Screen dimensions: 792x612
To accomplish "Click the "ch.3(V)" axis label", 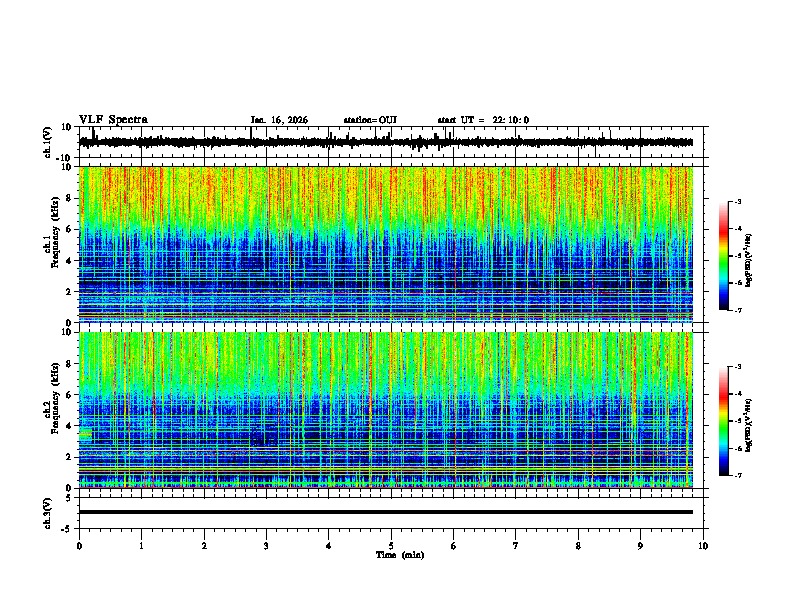I will [48, 514].
